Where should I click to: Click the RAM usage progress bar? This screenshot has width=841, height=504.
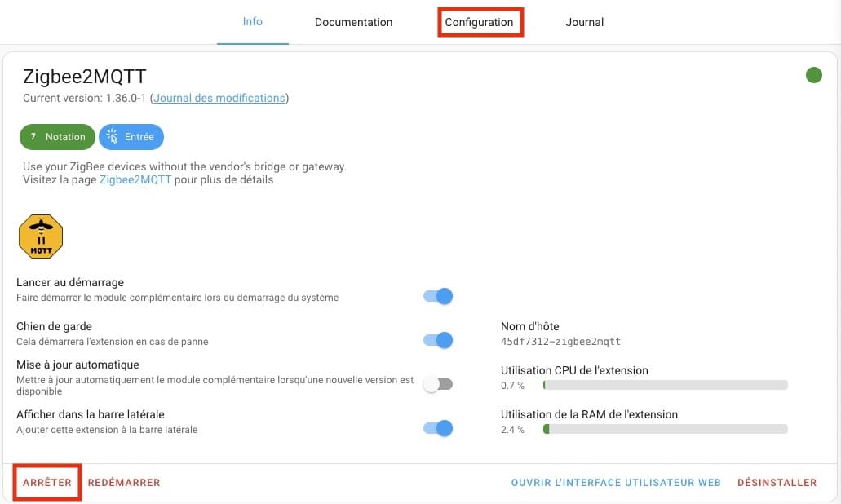tap(665, 429)
